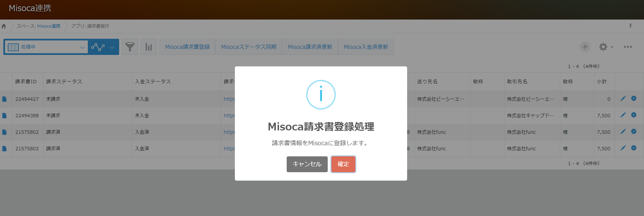The image size is (644, 216).
Task: Open the https link in row 21575802
Action: [229, 132]
